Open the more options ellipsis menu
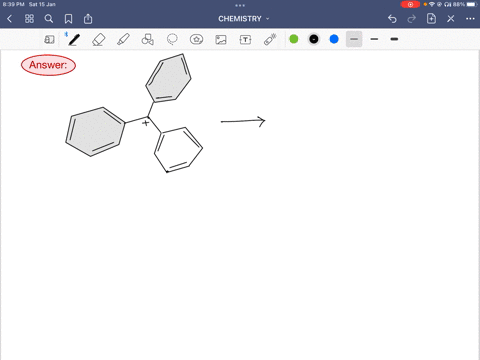This screenshot has width=480, height=360. click(470, 19)
